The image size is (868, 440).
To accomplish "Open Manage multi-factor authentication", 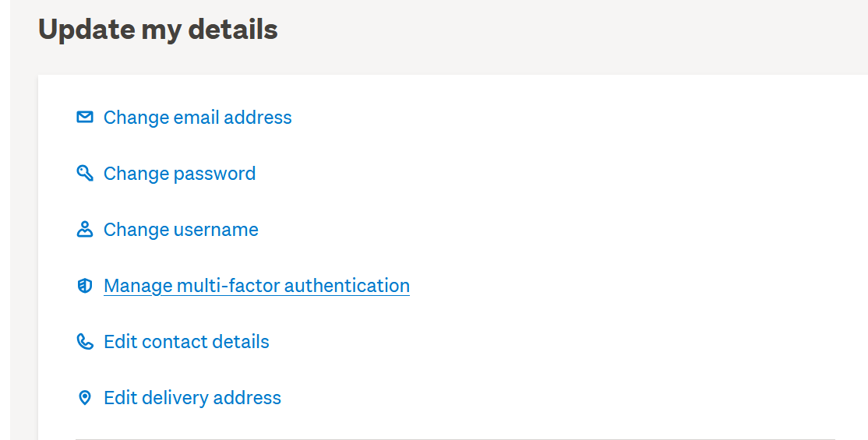I will (256, 286).
